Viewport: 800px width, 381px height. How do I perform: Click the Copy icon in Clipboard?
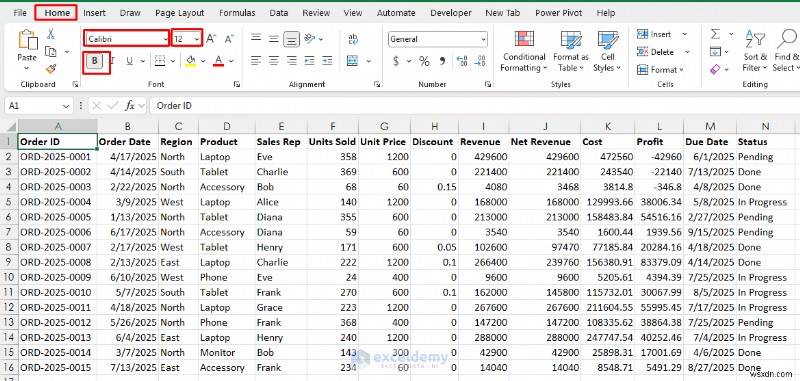pyautogui.click(x=51, y=52)
